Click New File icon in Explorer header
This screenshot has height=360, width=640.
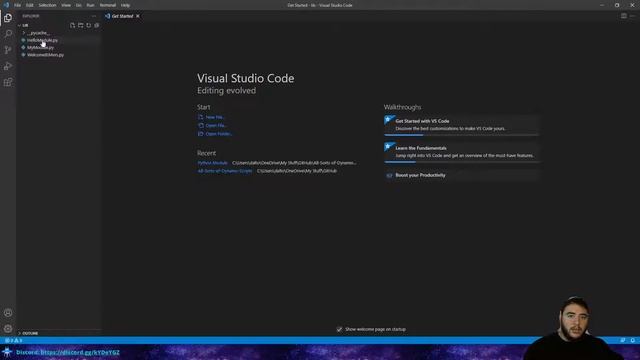pos(73,25)
